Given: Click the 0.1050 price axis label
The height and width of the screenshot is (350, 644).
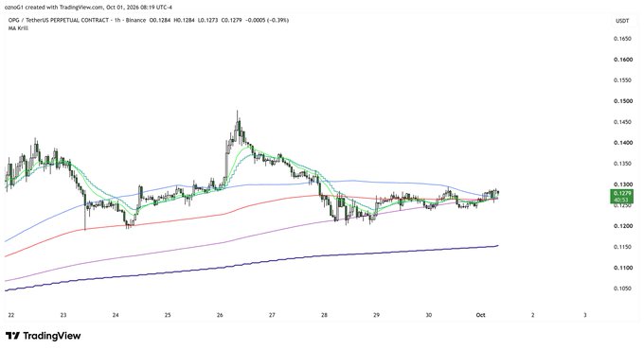Looking at the screenshot, I should (x=622, y=289).
